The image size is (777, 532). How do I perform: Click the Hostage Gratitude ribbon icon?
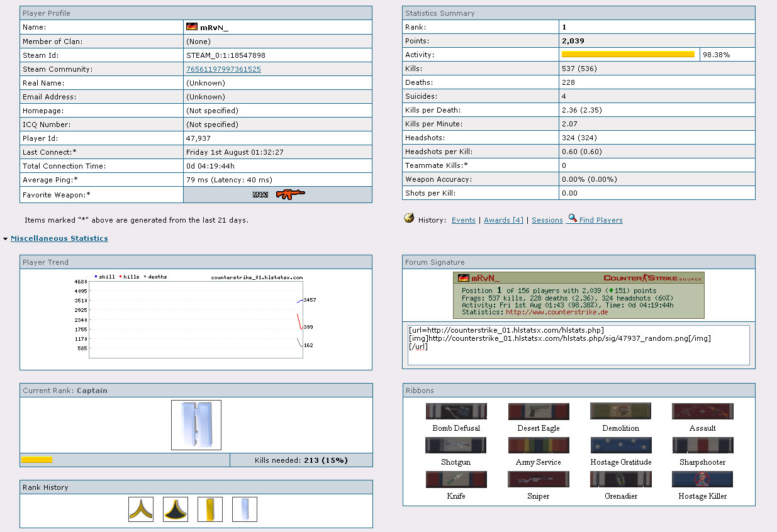coord(620,446)
